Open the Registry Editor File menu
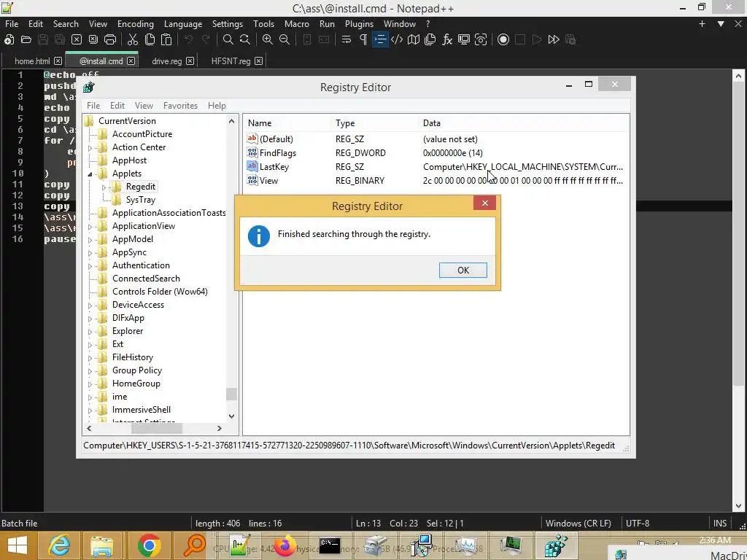Image resolution: width=747 pixels, height=560 pixels. pyautogui.click(x=93, y=106)
